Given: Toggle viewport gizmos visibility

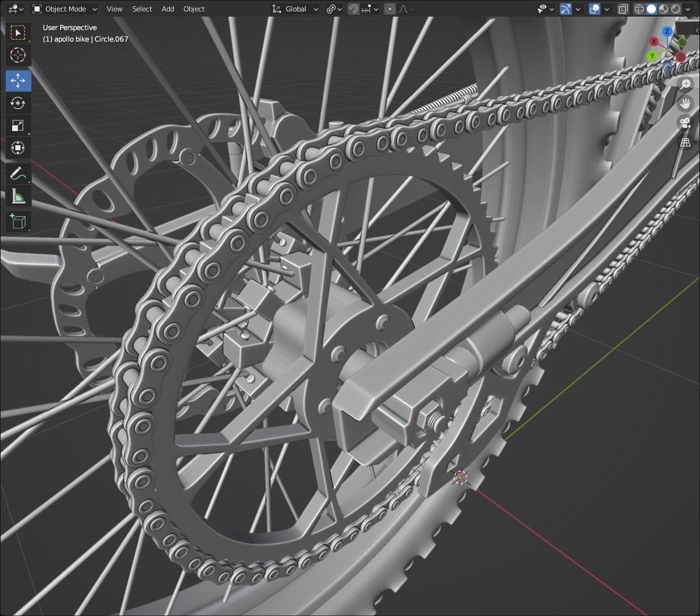Looking at the screenshot, I should tap(566, 9).
